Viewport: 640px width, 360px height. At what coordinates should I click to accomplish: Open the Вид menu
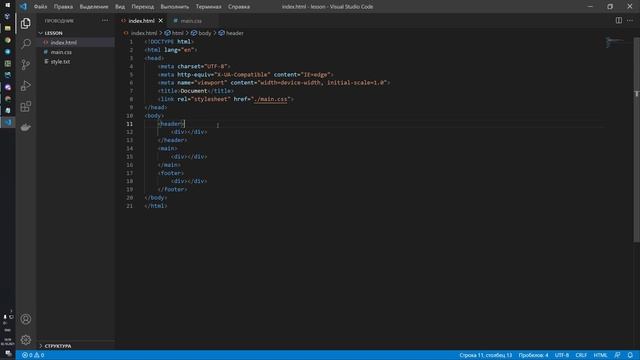pyautogui.click(x=120, y=7)
